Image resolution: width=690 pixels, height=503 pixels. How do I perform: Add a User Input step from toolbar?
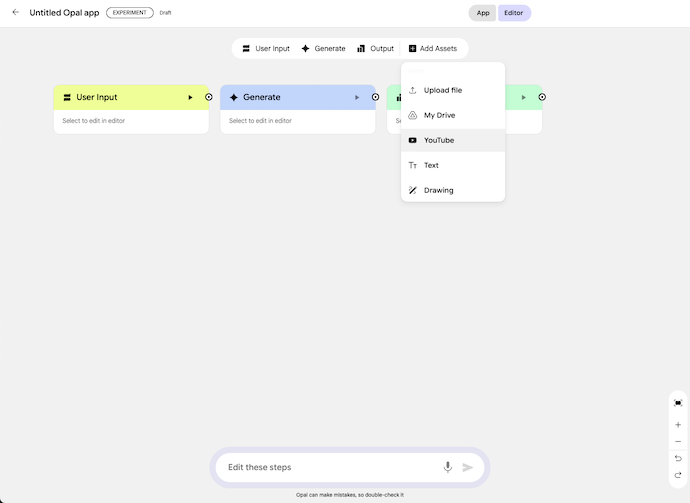pos(266,48)
